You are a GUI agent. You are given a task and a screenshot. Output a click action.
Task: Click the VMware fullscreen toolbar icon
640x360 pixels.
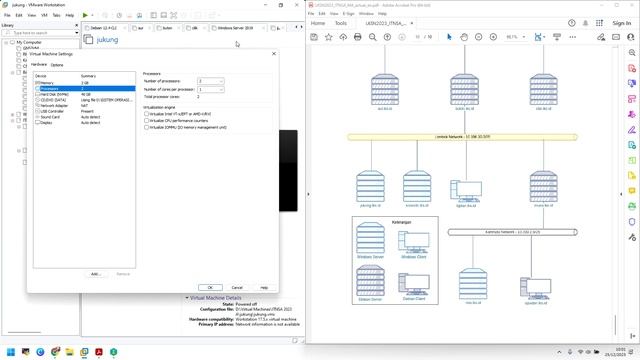(173, 16)
